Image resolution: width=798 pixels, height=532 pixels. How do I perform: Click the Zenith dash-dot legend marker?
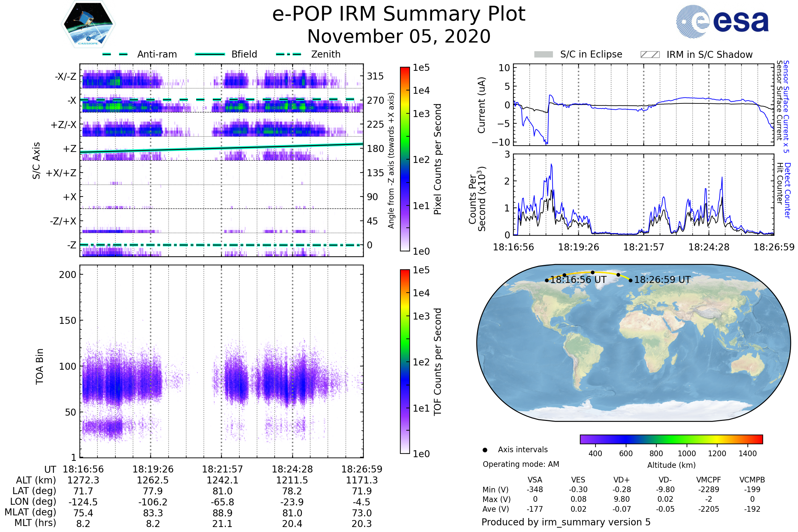(288, 54)
